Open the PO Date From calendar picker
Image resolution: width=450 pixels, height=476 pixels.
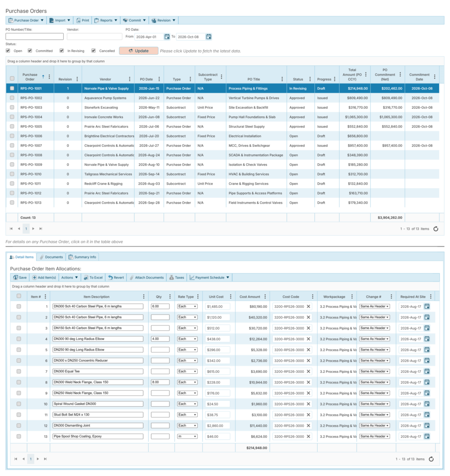(x=167, y=37)
